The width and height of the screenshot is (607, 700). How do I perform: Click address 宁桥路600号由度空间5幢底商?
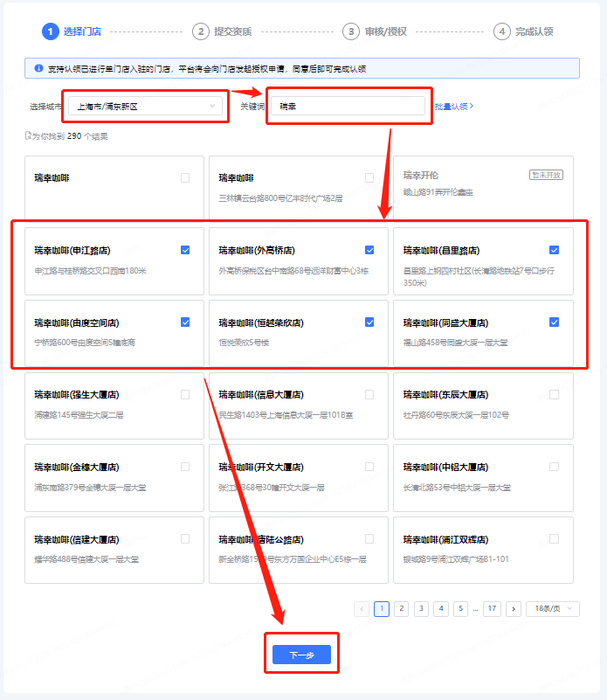tap(85, 343)
